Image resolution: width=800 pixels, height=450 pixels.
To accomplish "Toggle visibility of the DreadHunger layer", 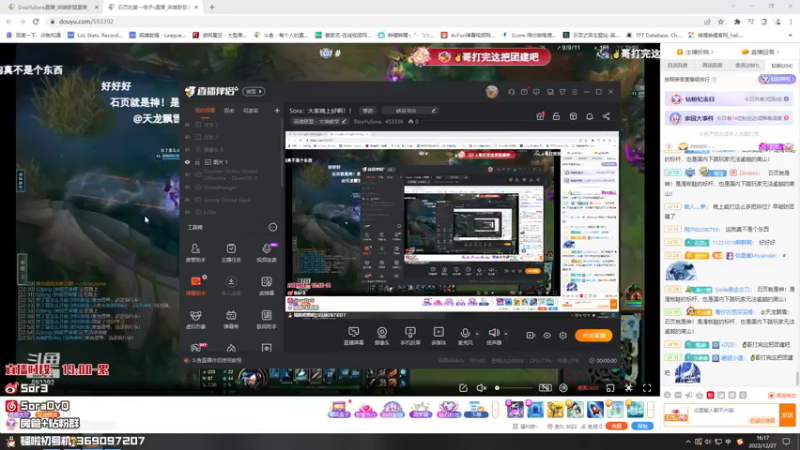I will coord(187,187).
